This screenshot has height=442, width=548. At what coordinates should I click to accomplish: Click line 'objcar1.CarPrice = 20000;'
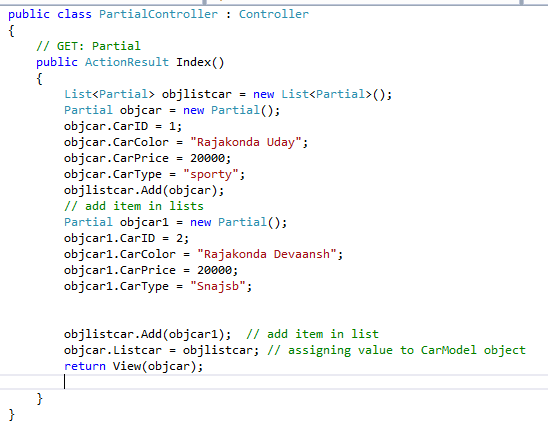[x=151, y=270]
